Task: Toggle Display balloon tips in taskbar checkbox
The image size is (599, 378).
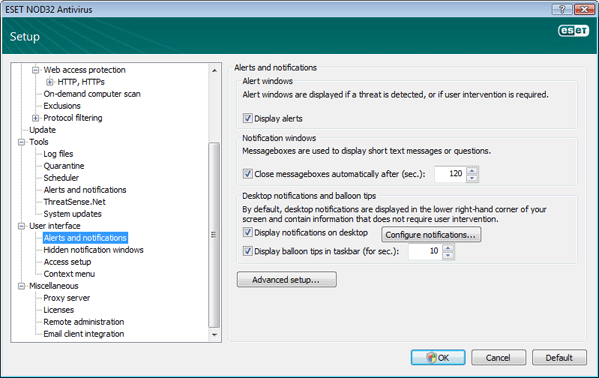Action: point(248,251)
